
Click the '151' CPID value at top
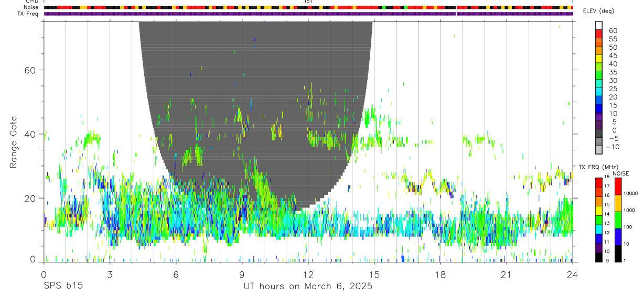308,2
